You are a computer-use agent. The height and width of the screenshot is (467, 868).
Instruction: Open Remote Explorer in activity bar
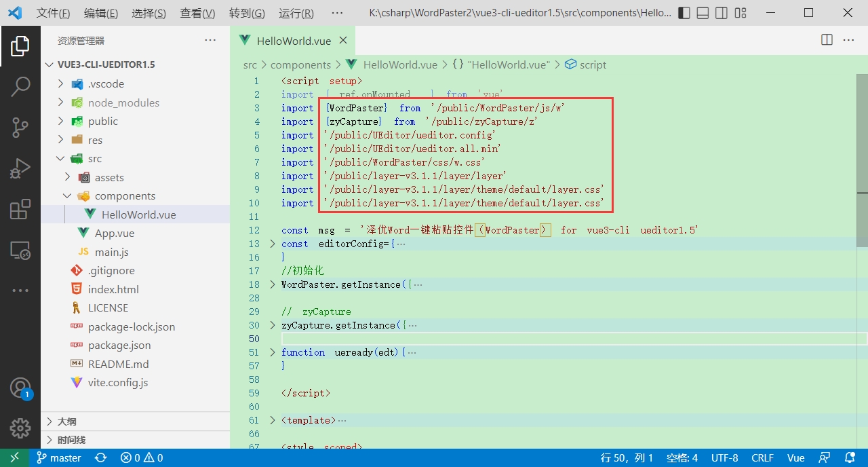(20, 250)
